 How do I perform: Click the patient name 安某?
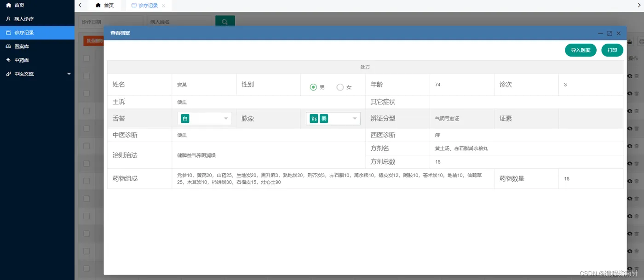coord(182,85)
